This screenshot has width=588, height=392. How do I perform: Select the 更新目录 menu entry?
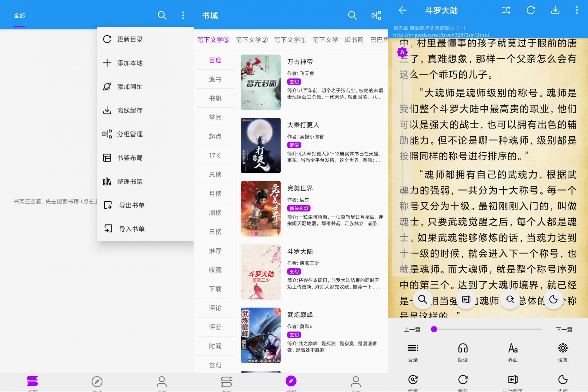click(129, 39)
